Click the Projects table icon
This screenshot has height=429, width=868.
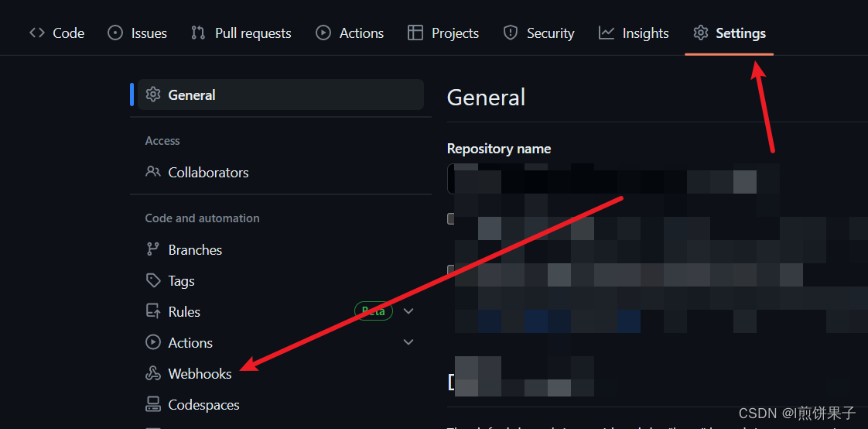[415, 33]
